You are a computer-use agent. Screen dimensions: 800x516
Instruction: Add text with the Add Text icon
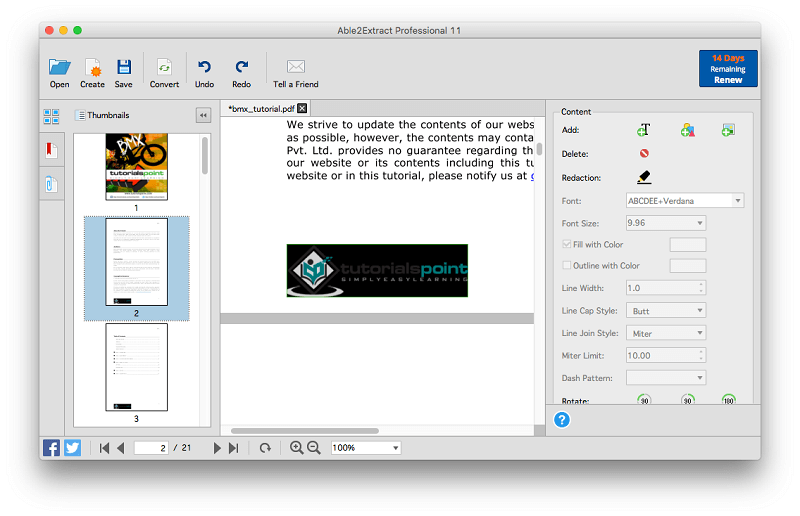(x=643, y=130)
